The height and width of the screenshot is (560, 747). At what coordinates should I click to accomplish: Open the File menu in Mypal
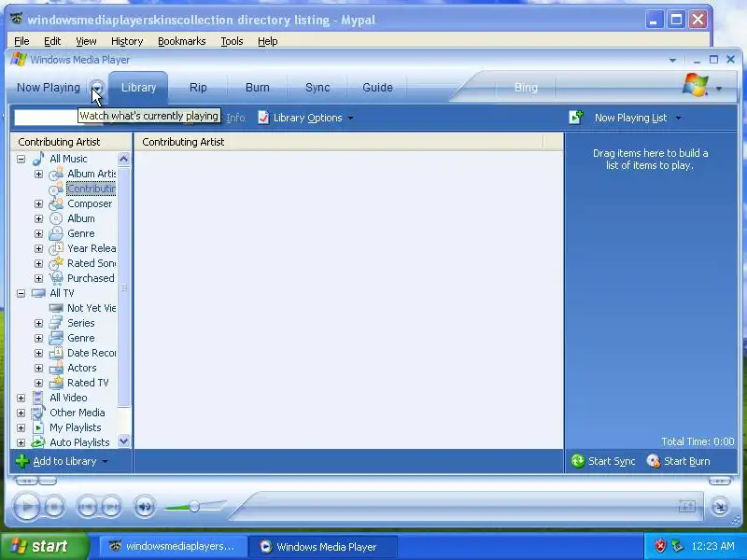click(21, 41)
